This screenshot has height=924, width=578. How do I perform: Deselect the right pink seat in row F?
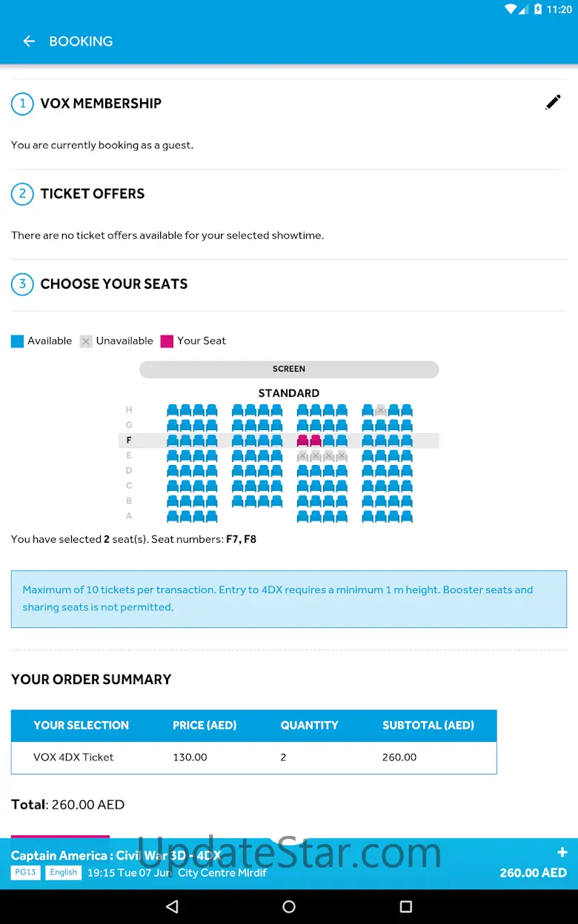(x=316, y=441)
